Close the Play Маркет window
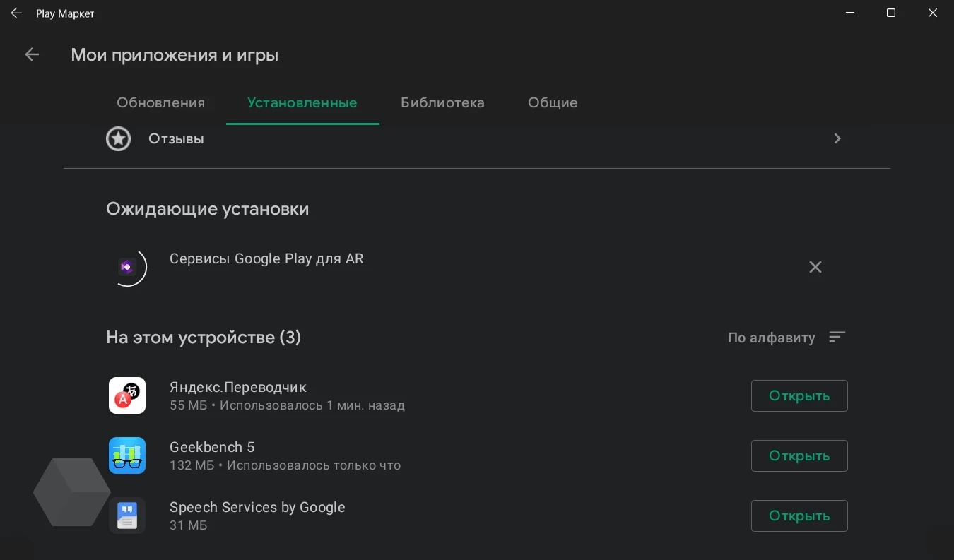Image resolution: width=954 pixels, height=560 pixels. pyautogui.click(x=933, y=13)
